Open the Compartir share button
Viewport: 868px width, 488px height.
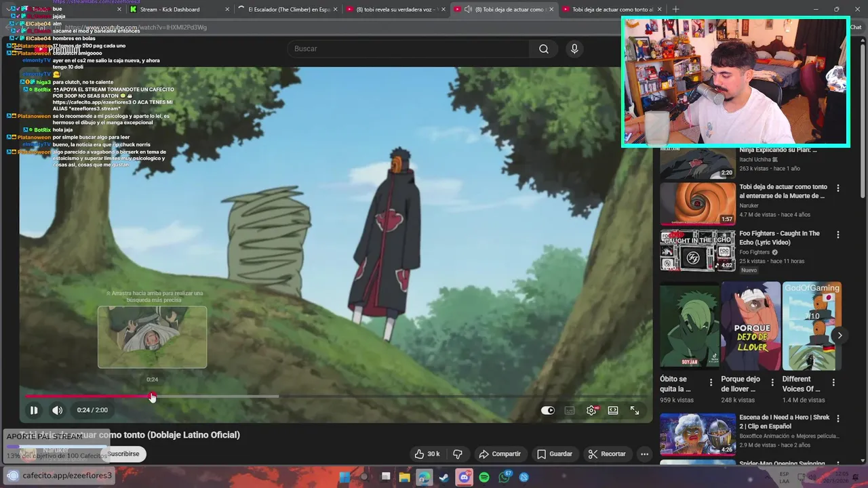pyautogui.click(x=500, y=454)
